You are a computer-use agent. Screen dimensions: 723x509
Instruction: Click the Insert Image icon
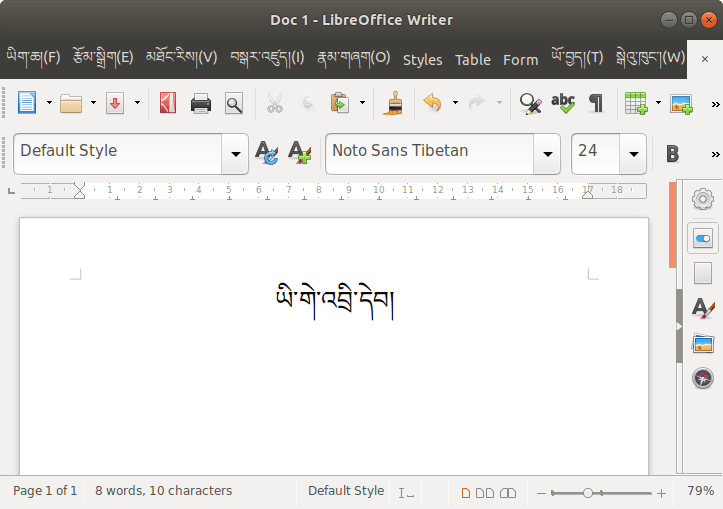point(681,103)
